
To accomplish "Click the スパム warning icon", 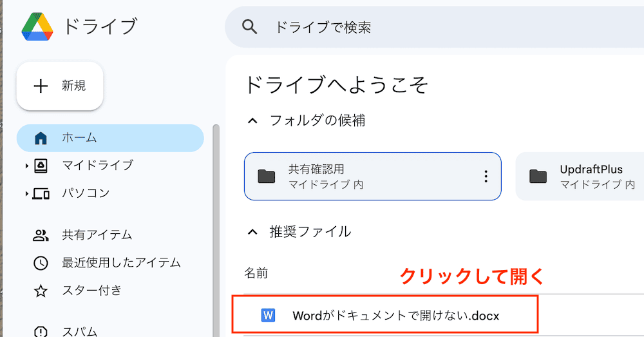I will 41,331.
